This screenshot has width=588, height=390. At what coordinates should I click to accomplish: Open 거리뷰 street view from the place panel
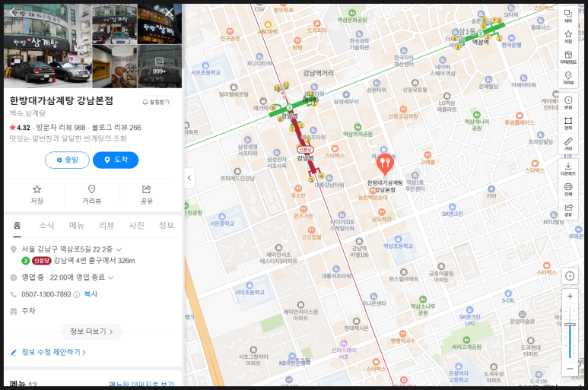(x=91, y=195)
